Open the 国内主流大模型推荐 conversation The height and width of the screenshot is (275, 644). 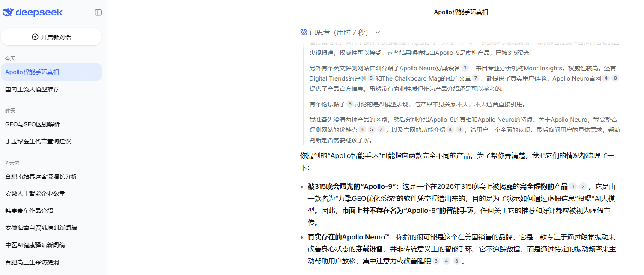51,89
